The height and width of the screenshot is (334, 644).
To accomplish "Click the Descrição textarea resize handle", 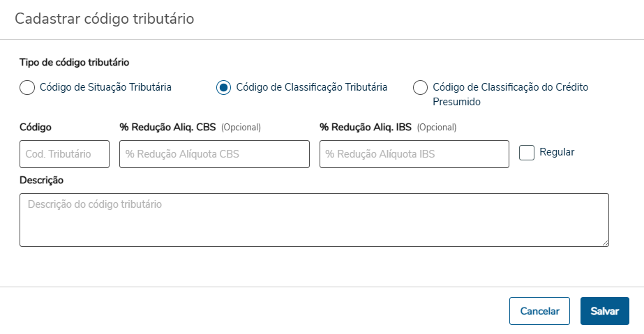I will pos(605,243).
